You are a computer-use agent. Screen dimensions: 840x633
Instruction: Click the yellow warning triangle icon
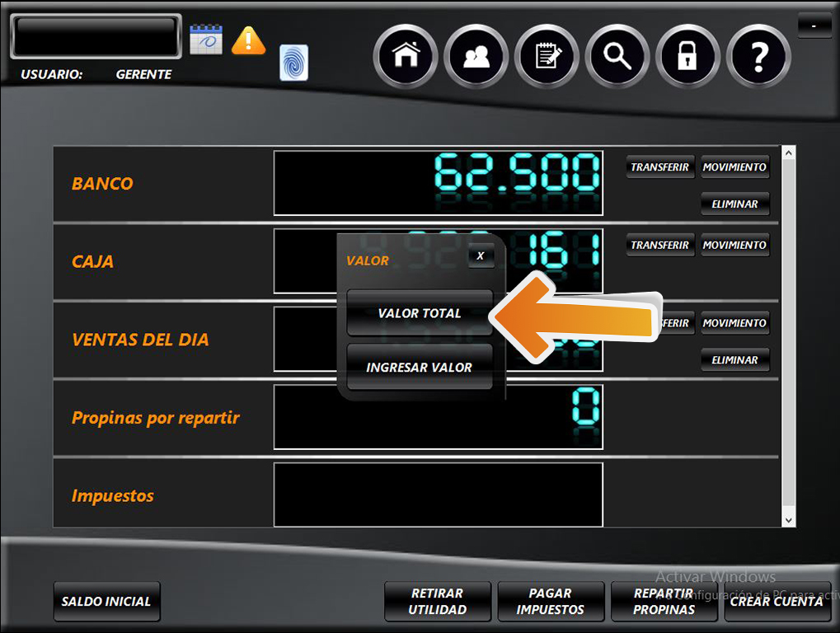(x=248, y=40)
